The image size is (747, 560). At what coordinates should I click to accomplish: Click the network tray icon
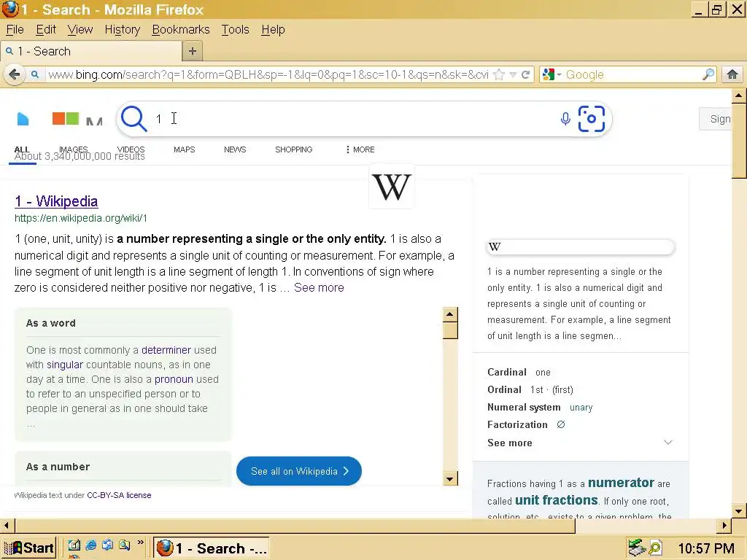coord(637,548)
